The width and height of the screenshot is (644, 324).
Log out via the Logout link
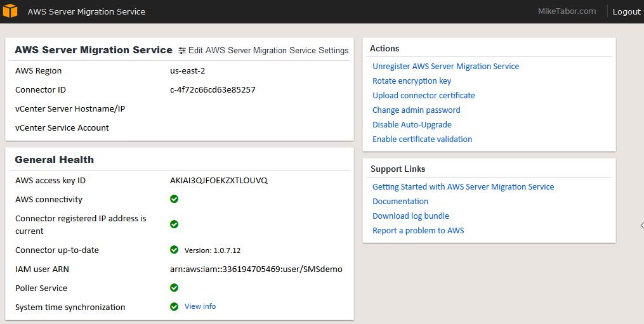626,11
